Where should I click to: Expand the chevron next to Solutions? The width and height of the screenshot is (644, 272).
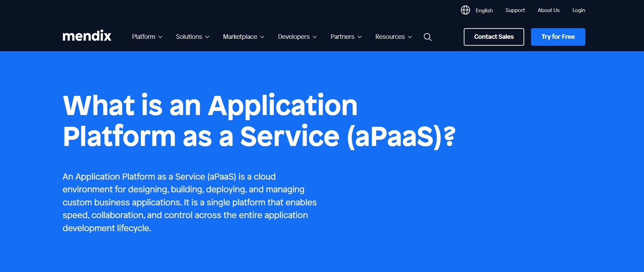pos(207,37)
